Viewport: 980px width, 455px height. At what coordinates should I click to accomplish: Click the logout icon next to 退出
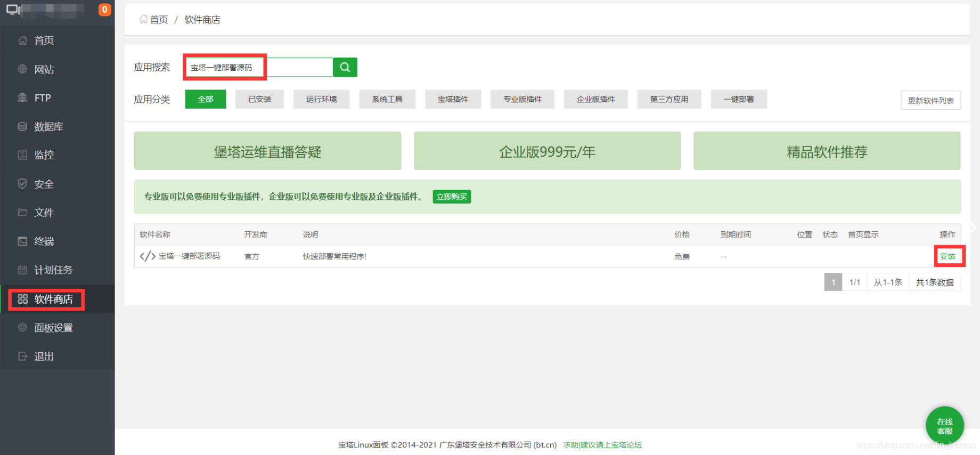(22, 356)
